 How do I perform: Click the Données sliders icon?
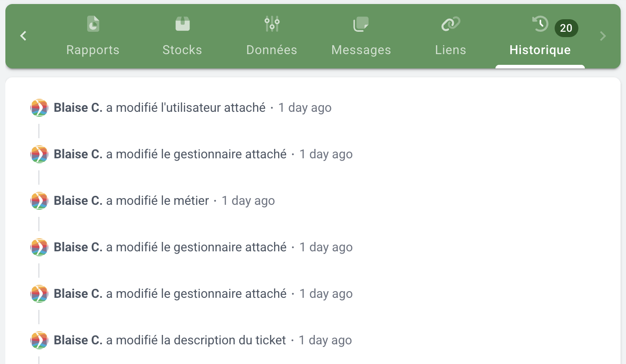272,24
